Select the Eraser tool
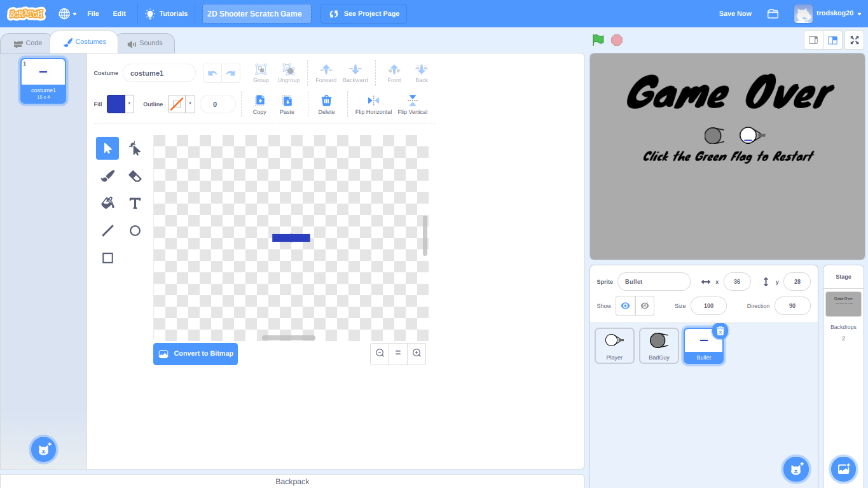 (x=135, y=176)
